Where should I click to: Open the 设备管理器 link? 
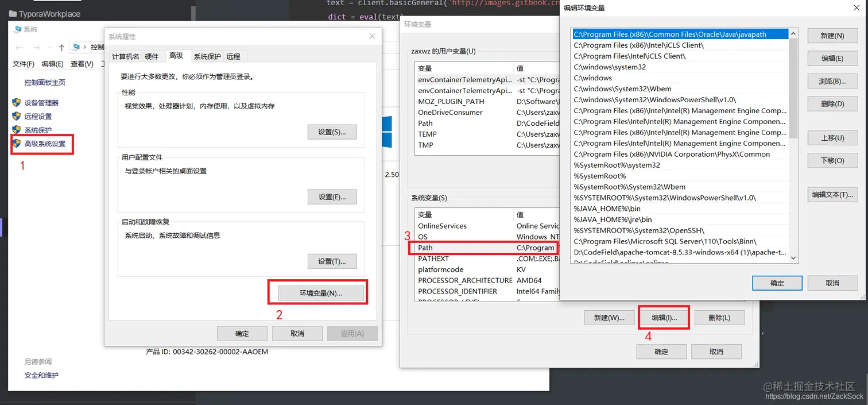pyautogui.click(x=41, y=102)
